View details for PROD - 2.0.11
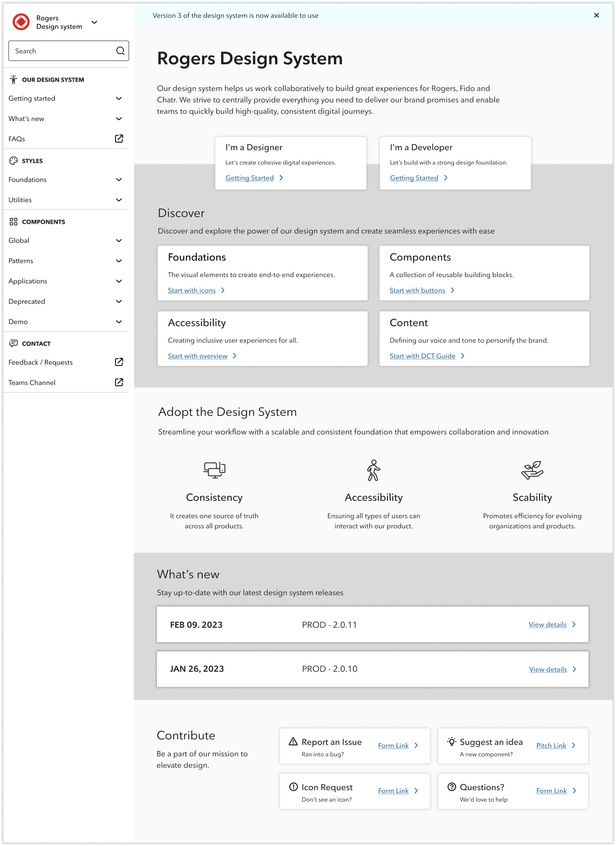This screenshot has height=846, width=616. click(x=547, y=625)
